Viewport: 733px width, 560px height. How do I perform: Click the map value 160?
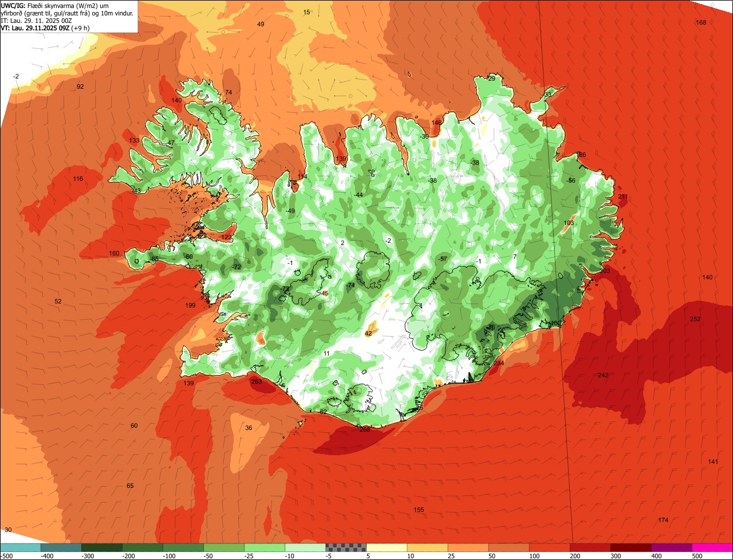coord(115,253)
